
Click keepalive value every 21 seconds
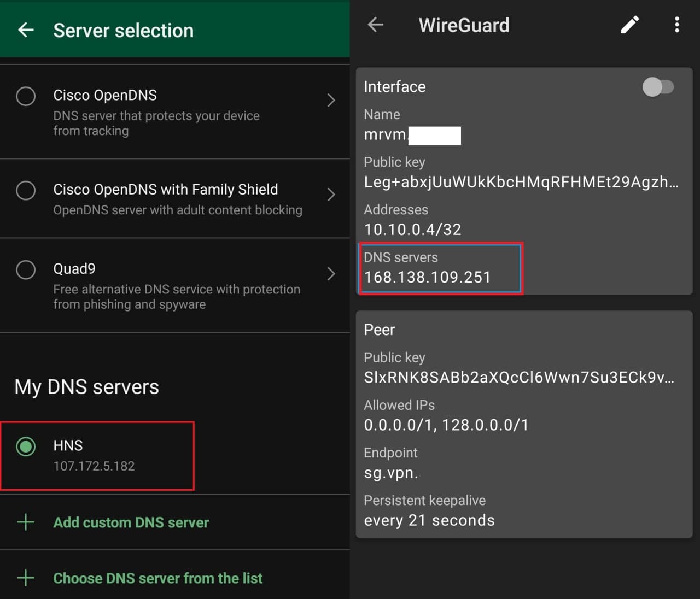point(429,520)
